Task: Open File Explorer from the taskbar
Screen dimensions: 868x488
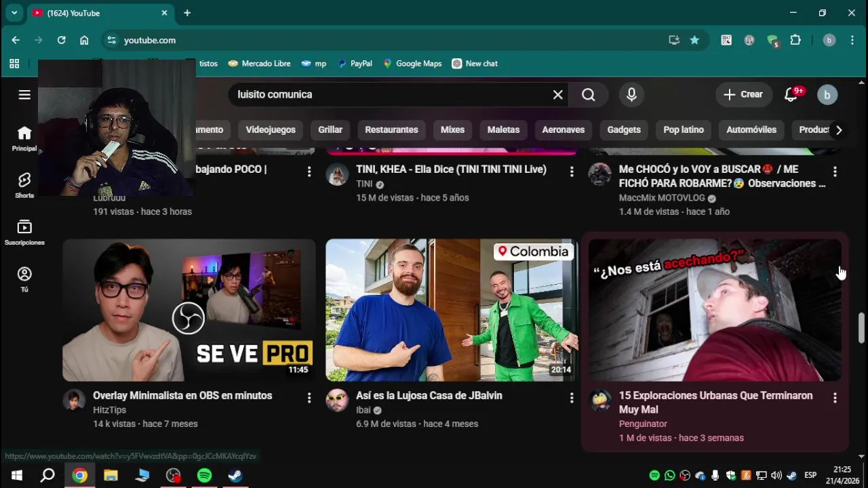Action: (111, 476)
